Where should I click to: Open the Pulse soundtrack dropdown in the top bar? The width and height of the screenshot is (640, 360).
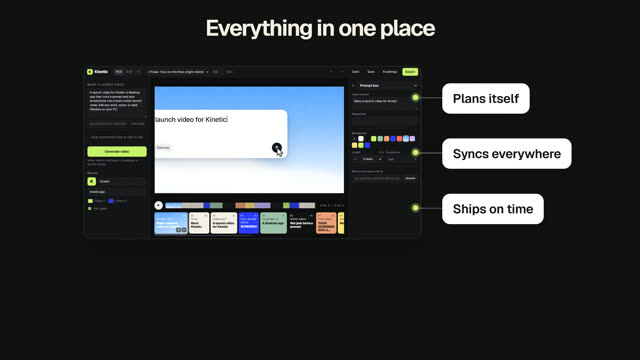[178, 72]
